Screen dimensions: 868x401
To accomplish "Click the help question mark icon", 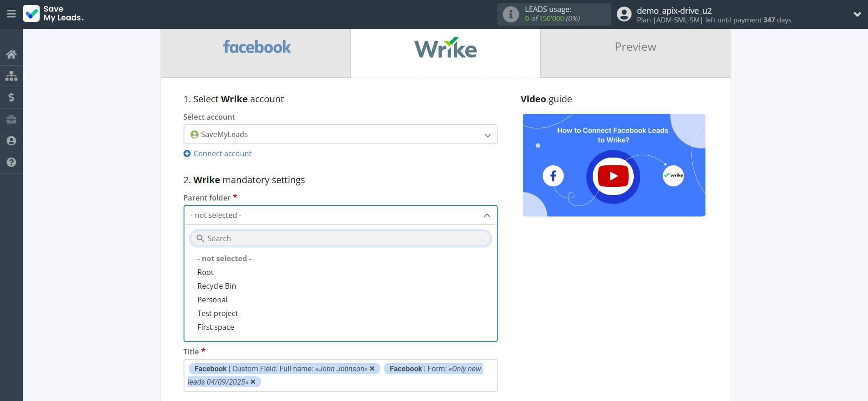I will pos(11,162).
